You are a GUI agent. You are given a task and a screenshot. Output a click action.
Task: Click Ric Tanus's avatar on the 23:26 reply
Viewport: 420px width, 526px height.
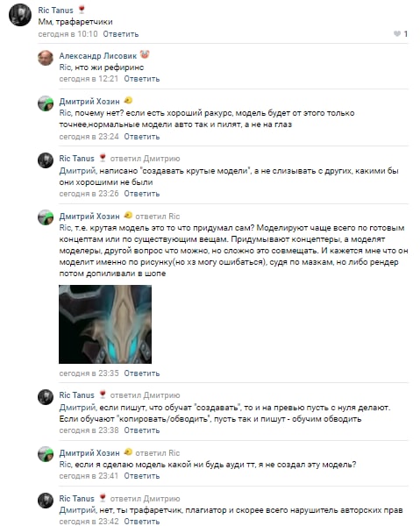[46, 160]
